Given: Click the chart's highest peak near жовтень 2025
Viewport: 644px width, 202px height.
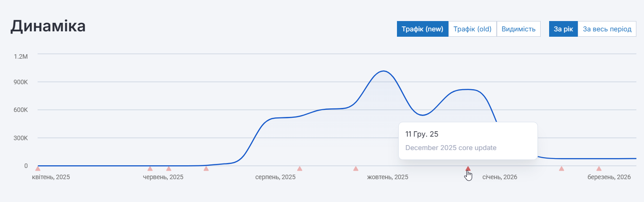Looking at the screenshot, I should tap(383, 71).
